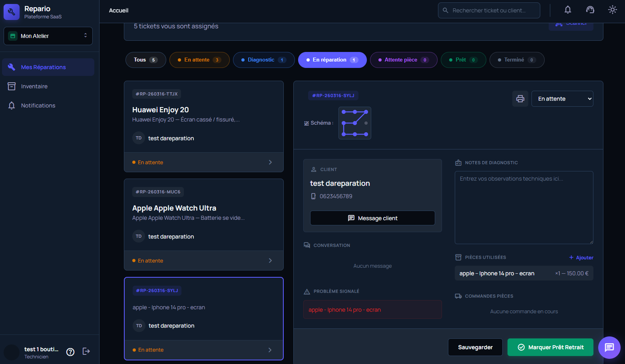Click the Message client button
The image size is (625, 364).
tap(372, 218)
